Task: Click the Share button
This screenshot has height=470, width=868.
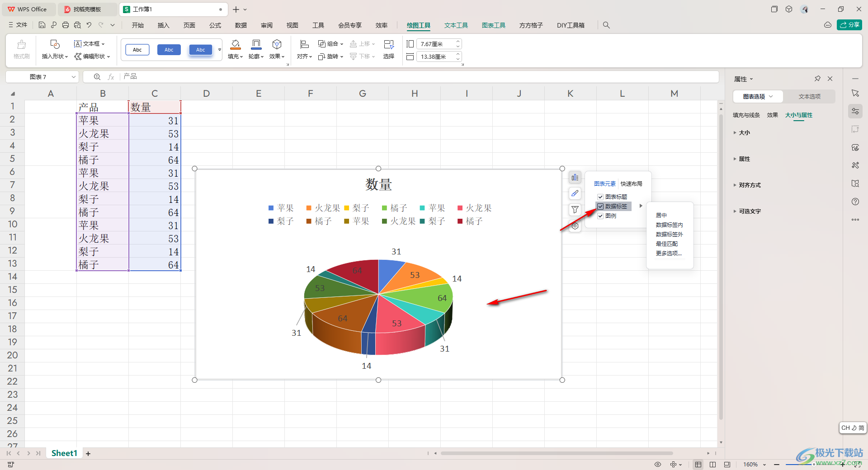Action: pyautogui.click(x=849, y=25)
